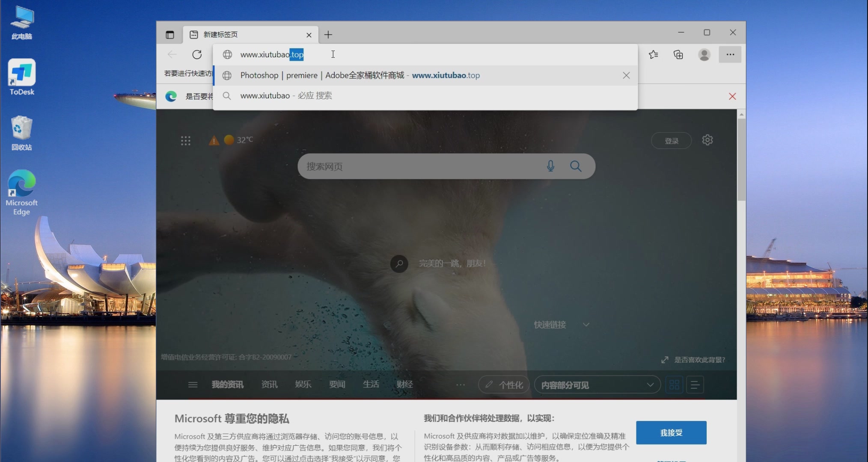Reload the page with refresh icon
The width and height of the screenshot is (868, 462).
tap(197, 54)
